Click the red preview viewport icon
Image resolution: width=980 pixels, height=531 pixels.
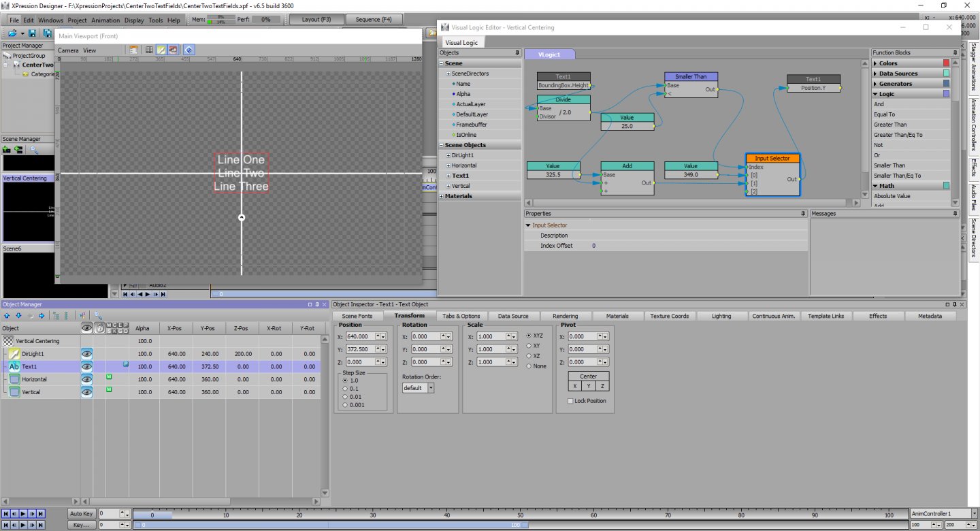[x=174, y=50]
